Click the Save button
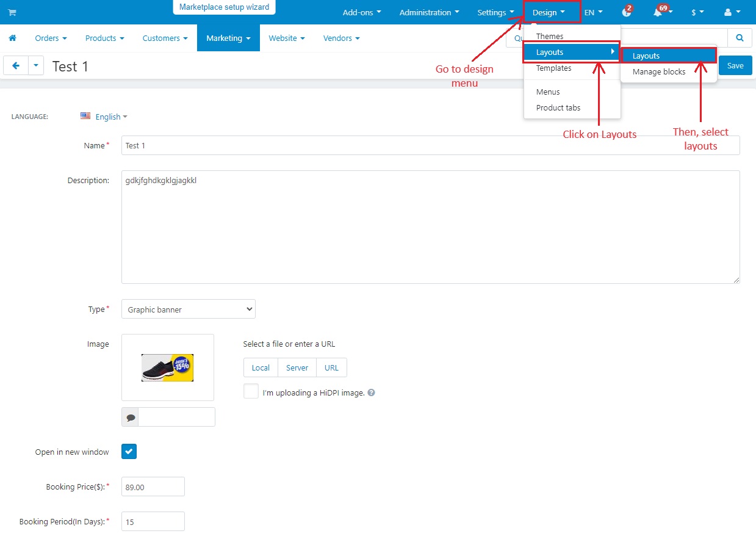Viewport: 756px width, 539px height. click(x=735, y=65)
